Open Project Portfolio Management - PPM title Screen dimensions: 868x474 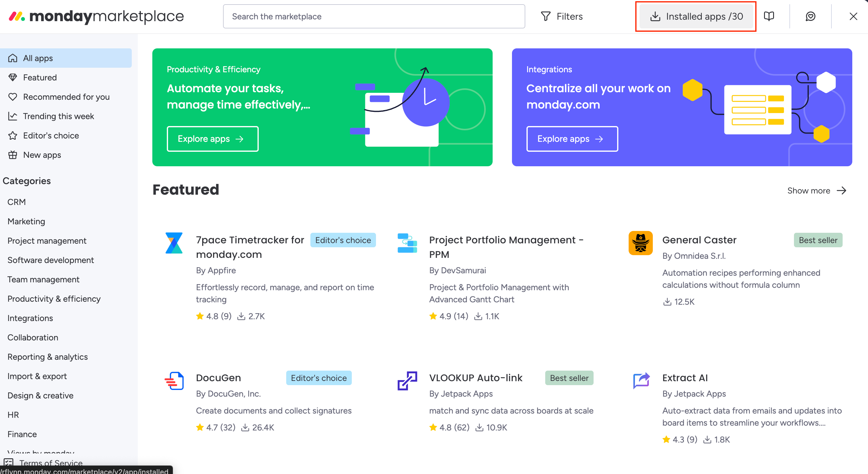tap(506, 247)
